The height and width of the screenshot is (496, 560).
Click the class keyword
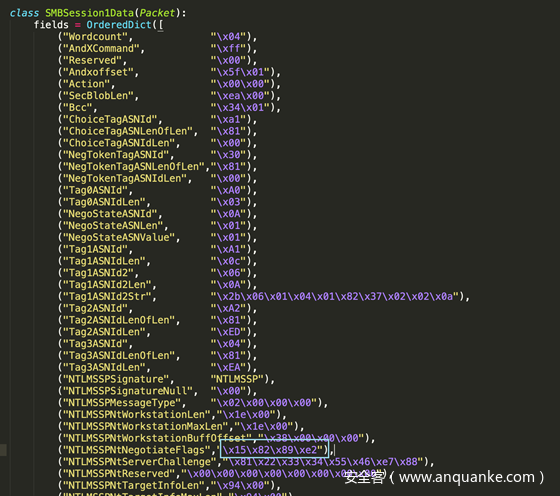[24, 13]
